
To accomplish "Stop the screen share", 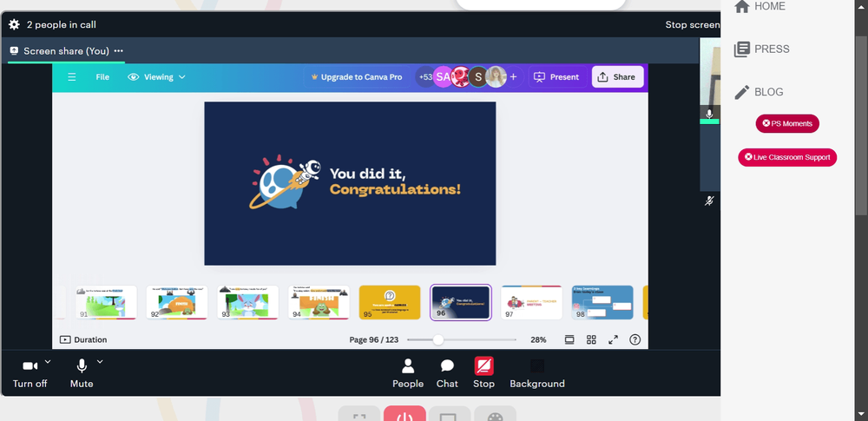I will coord(483,374).
